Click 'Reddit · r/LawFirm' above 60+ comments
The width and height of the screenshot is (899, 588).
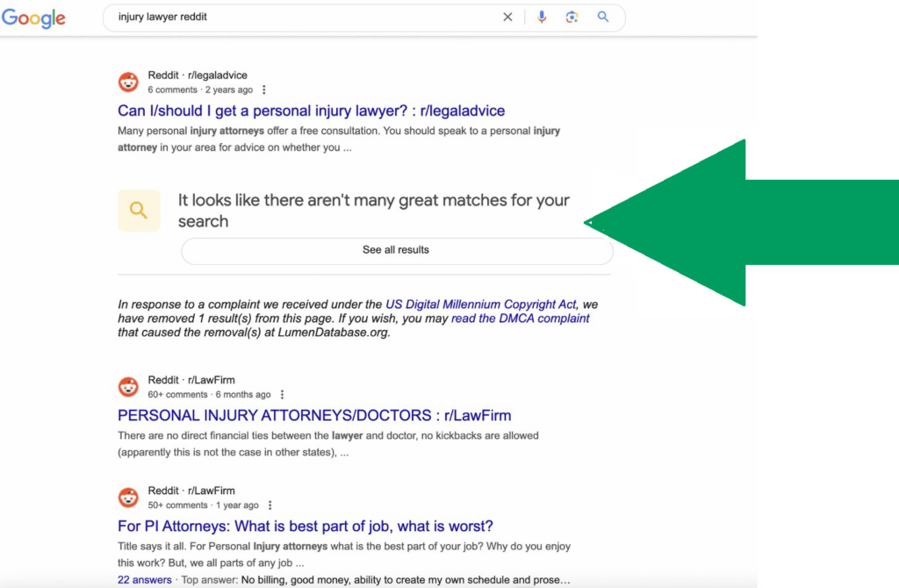pos(191,380)
